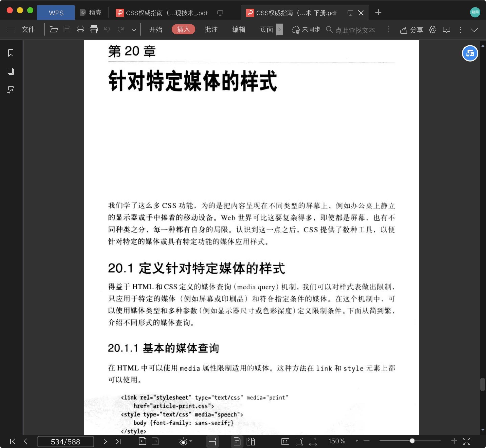The height and width of the screenshot is (448, 486).
Task: Click the 点此查找文本 search field
Action: point(355,30)
